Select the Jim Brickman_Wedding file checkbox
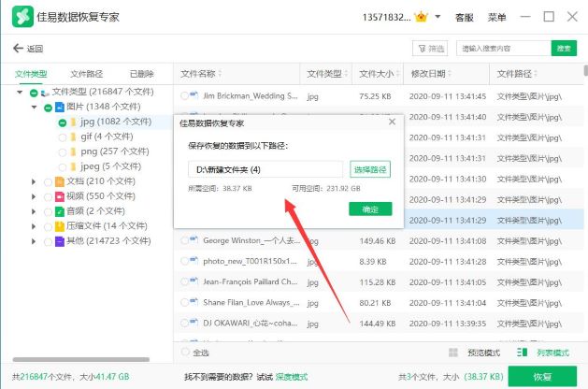Screen dimensions: 588x389 (184, 96)
